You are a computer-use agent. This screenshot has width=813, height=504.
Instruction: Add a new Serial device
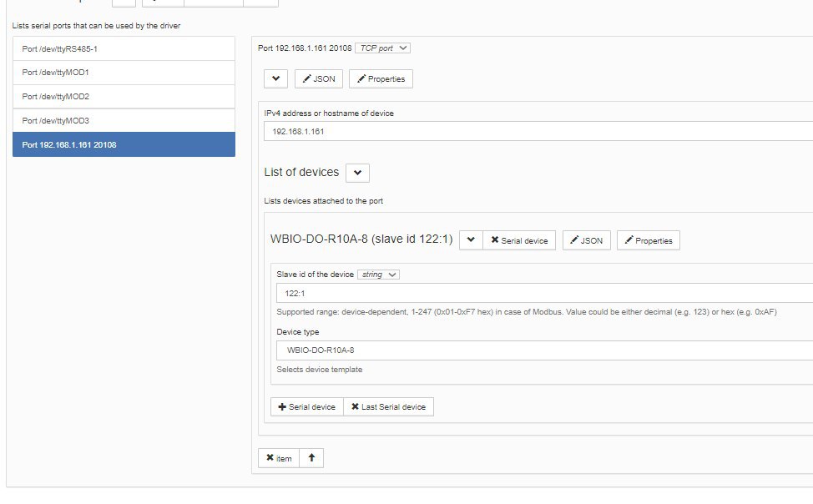click(307, 407)
